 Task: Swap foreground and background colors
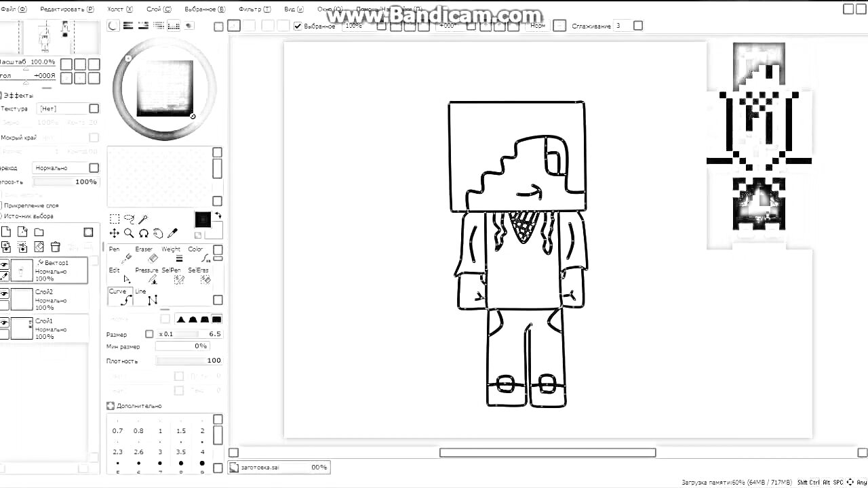218,216
